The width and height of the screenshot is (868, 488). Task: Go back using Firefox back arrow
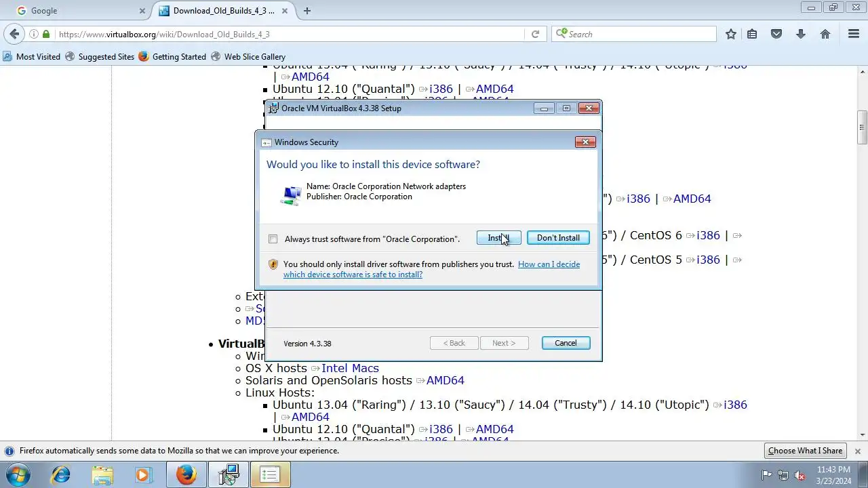tap(14, 34)
